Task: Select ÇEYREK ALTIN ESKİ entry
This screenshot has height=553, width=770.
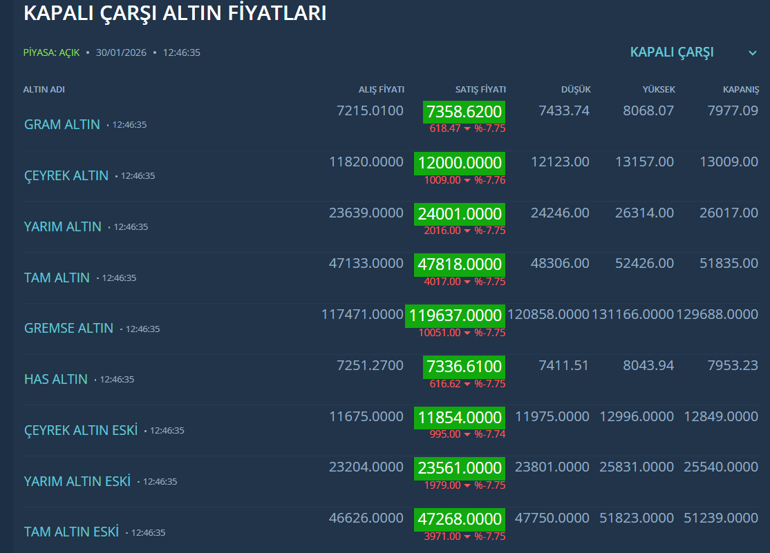Action: coord(80,430)
